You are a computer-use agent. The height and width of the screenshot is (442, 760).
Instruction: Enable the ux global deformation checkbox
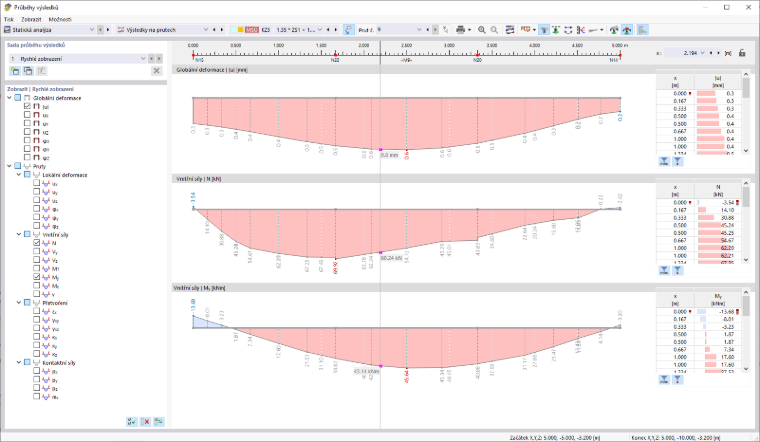tap(27, 115)
